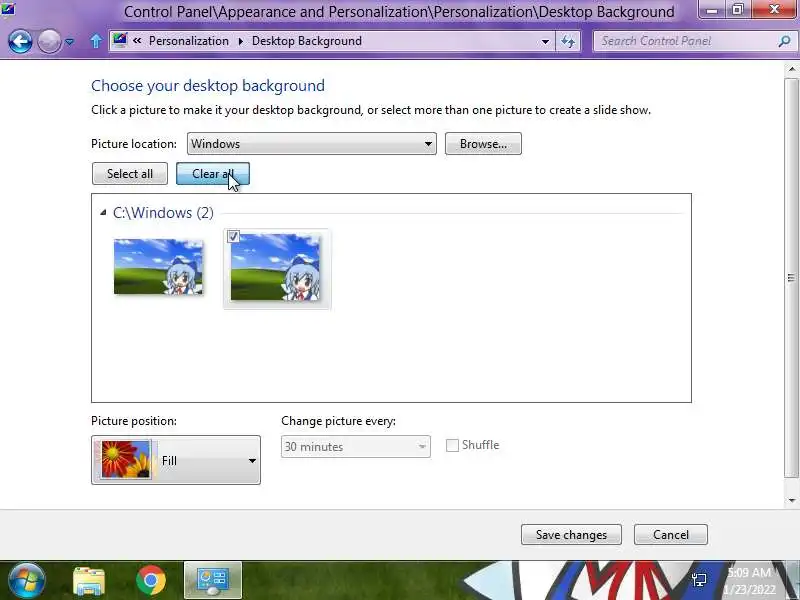
Task: Click the Control Panel taskbar button
Action: coord(213,580)
